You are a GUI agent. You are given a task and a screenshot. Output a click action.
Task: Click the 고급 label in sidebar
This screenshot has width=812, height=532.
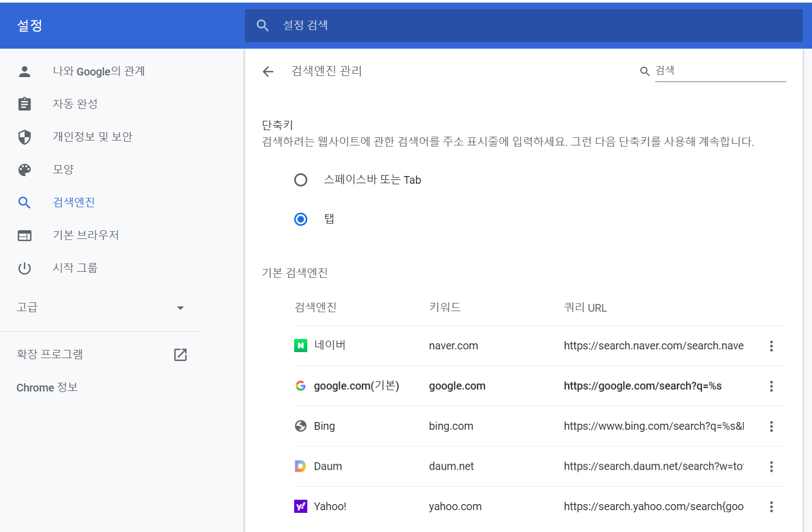27,307
